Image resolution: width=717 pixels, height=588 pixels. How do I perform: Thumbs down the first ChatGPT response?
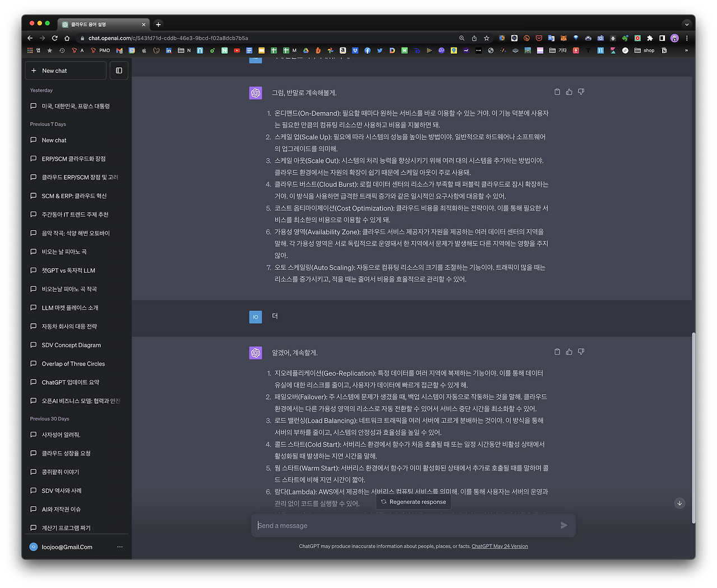pyautogui.click(x=581, y=91)
